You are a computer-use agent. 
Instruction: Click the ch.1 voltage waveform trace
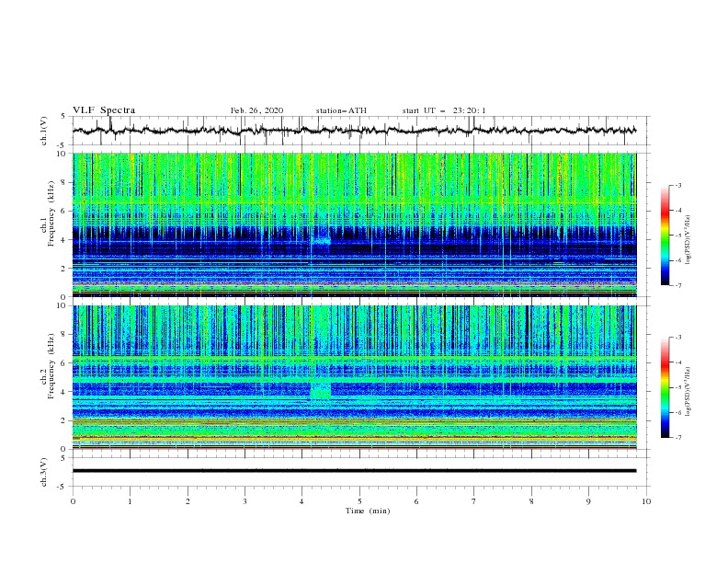click(x=354, y=131)
